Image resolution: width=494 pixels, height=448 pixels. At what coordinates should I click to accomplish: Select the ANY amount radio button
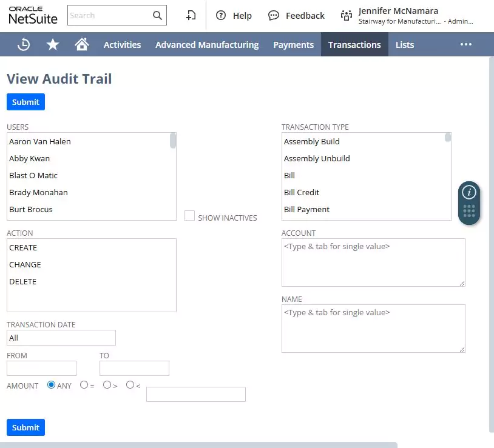pyautogui.click(x=51, y=385)
